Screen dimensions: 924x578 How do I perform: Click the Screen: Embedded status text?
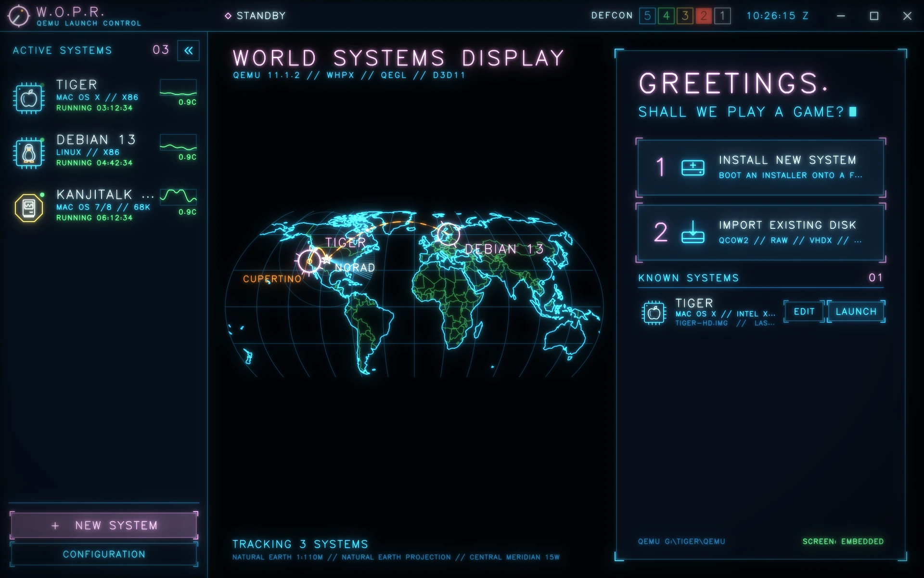tap(843, 541)
